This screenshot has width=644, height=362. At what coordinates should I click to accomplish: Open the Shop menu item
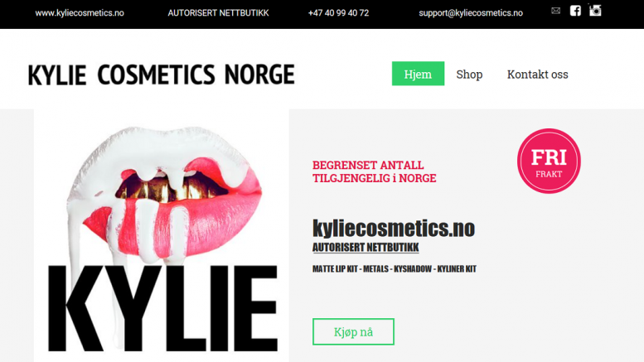[469, 75]
